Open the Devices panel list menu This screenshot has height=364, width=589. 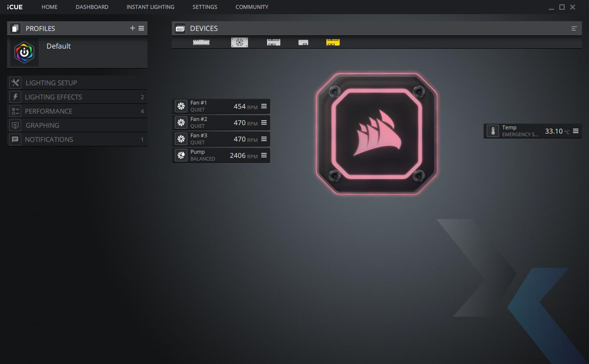(574, 28)
